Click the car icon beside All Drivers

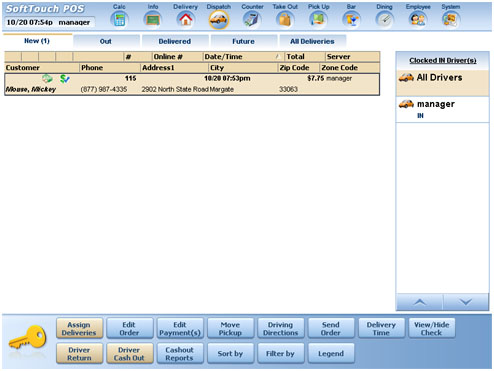pos(406,77)
